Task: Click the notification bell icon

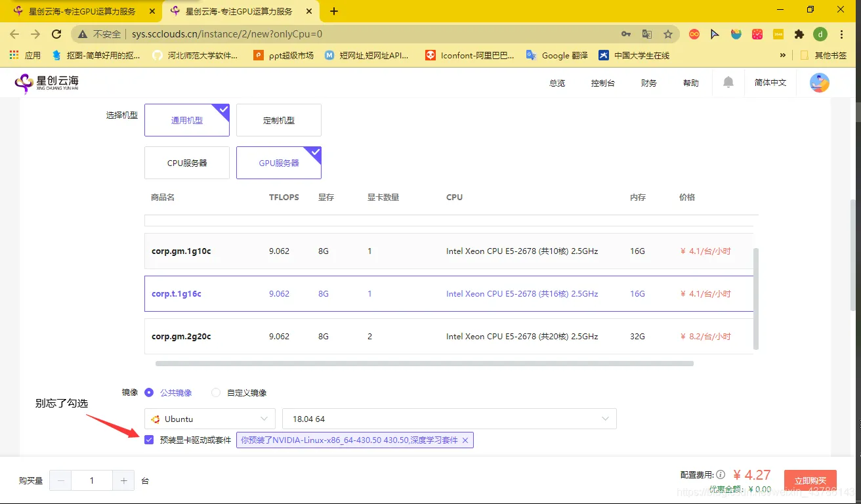Action: coord(728,82)
